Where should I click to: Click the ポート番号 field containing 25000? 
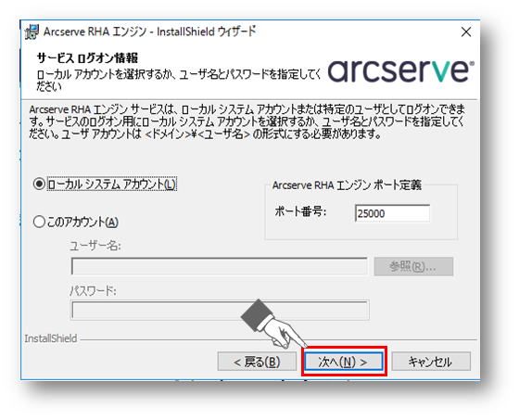392,213
